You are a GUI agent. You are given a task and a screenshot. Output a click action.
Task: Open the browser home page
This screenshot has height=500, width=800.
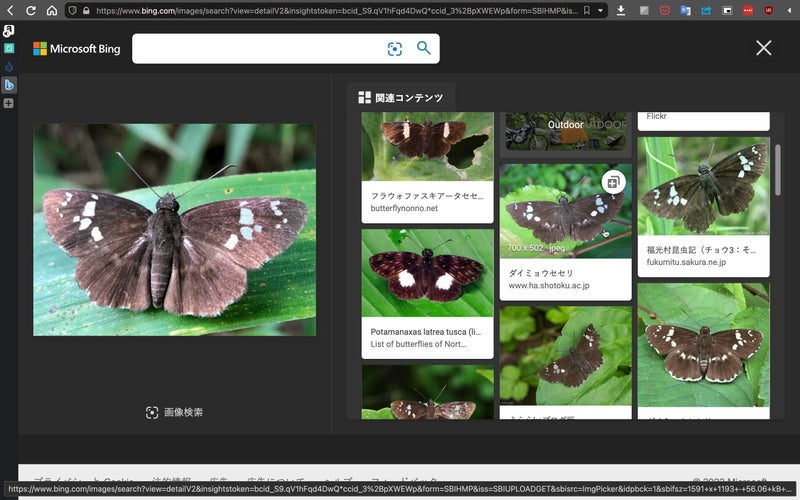pyautogui.click(x=52, y=10)
